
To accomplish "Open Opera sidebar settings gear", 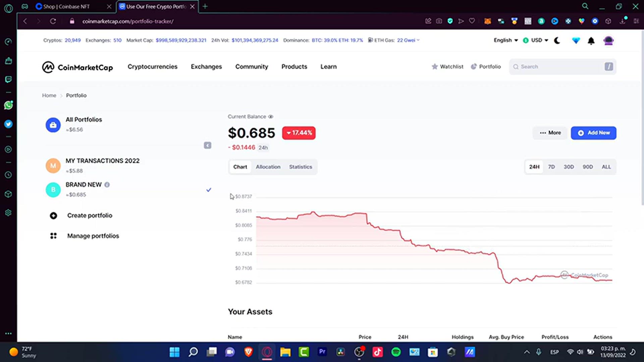I will pyautogui.click(x=8, y=213).
